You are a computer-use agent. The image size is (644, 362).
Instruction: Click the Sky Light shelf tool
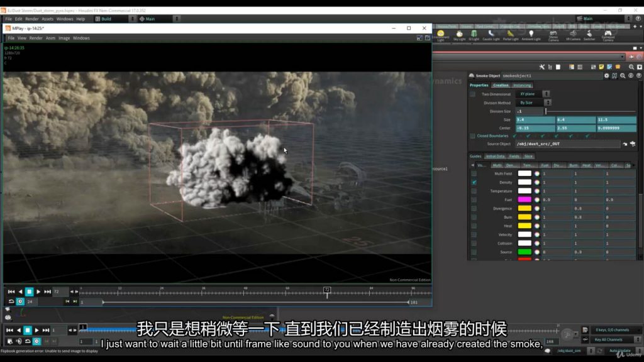tap(459, 35)
